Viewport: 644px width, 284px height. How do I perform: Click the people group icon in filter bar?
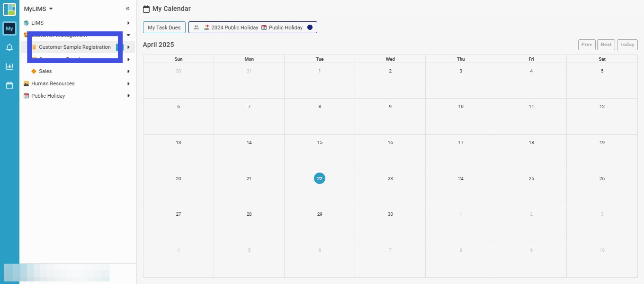[197, 27]
